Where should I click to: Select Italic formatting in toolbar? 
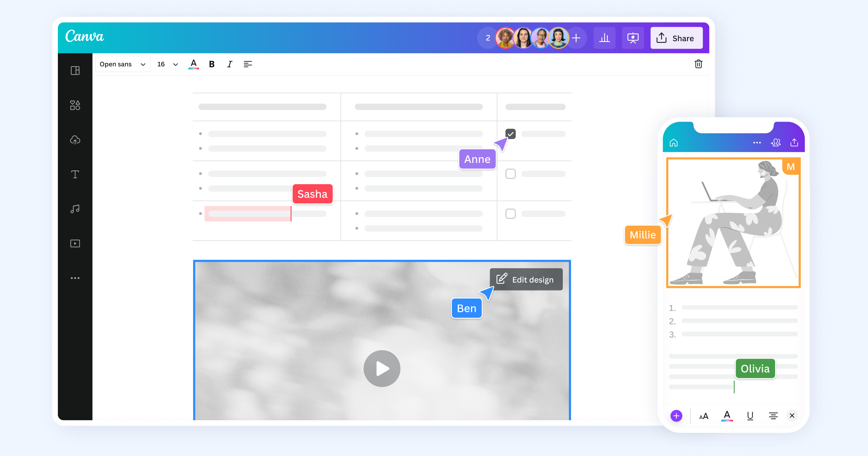point(229,64)
